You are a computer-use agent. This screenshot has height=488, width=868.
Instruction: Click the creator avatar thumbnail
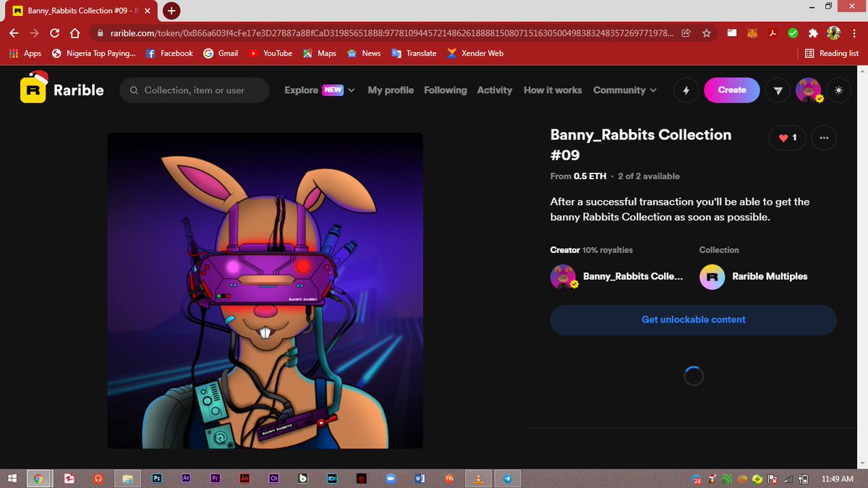coord(563,276)
